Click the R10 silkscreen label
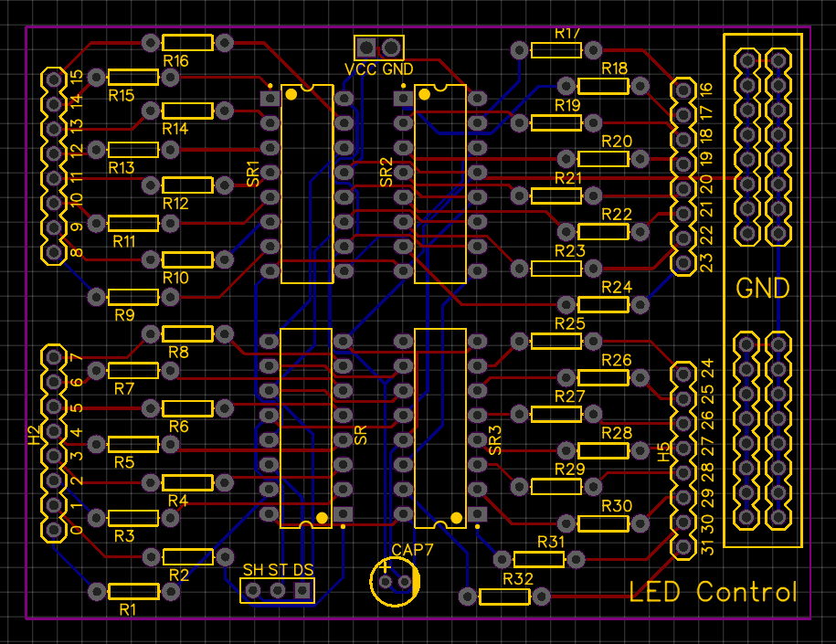 [175, 278]
